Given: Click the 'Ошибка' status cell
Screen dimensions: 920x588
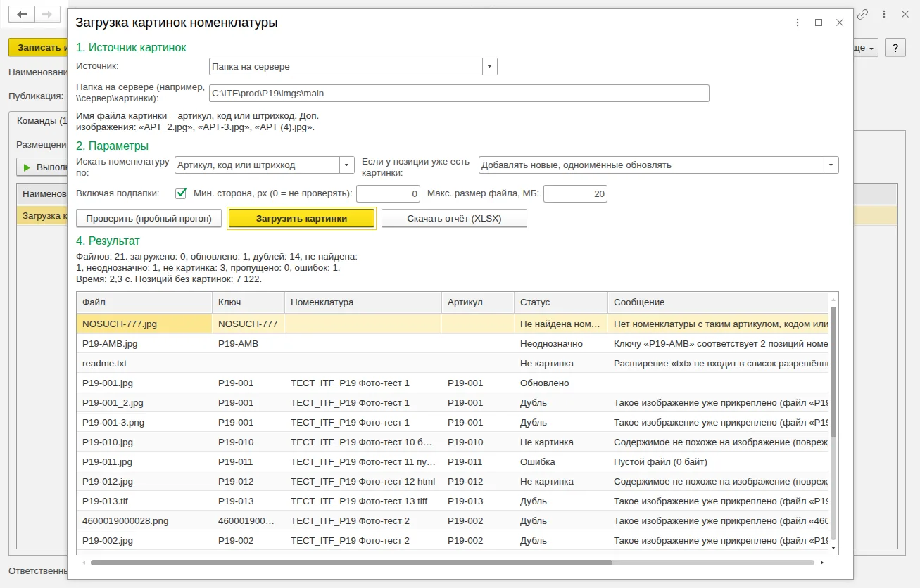Looking at the screenshot, I should 561,461.
